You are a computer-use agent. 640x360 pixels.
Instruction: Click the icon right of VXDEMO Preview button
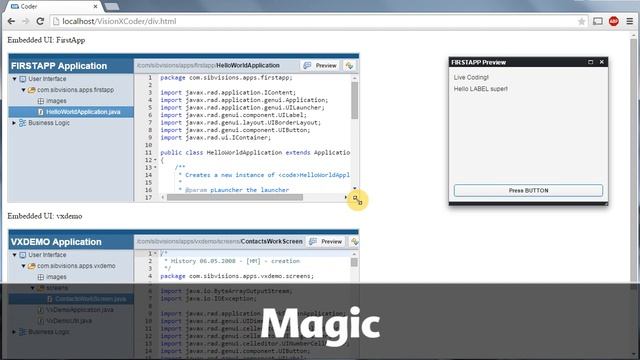coord(354,242)
